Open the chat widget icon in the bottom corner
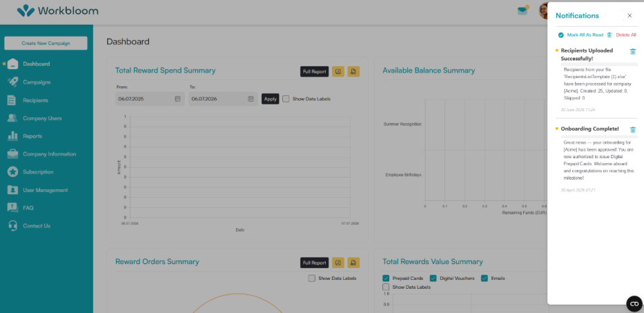Viewport: 644px width, 313px height. tap(634, 303)
